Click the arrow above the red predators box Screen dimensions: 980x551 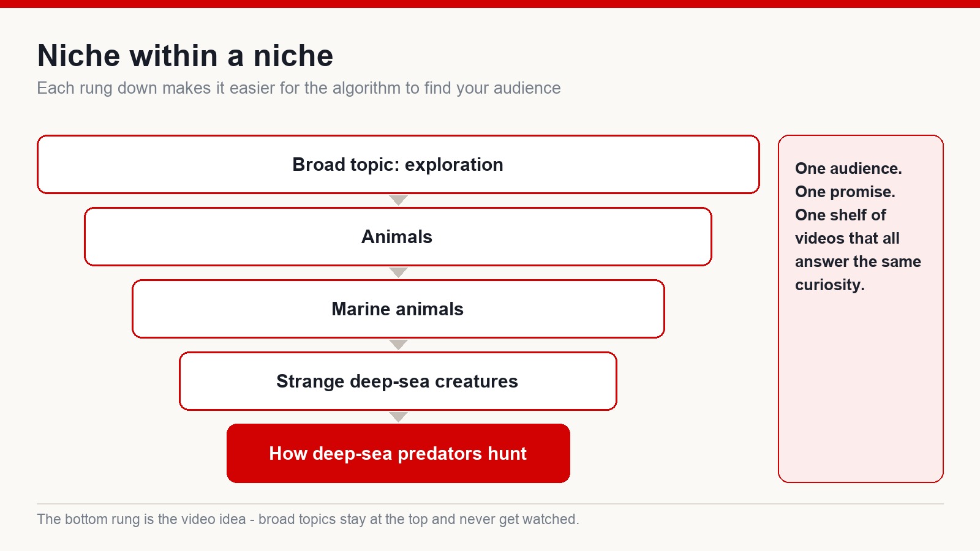point(398,417)
